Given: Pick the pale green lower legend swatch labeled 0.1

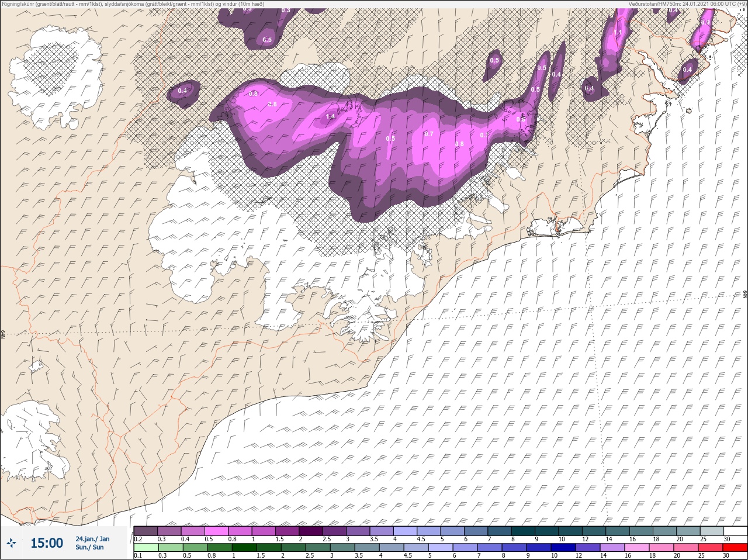Looking at the screenshot, I should (x=146, y=548).
